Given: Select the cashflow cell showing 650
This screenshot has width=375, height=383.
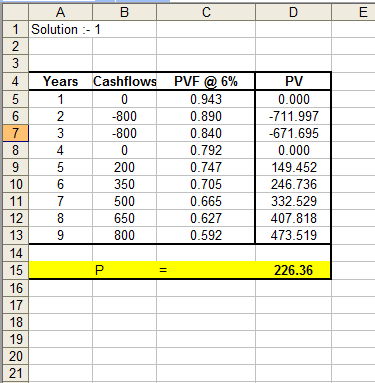Looking at the screenshot, I should pos(124,218).
